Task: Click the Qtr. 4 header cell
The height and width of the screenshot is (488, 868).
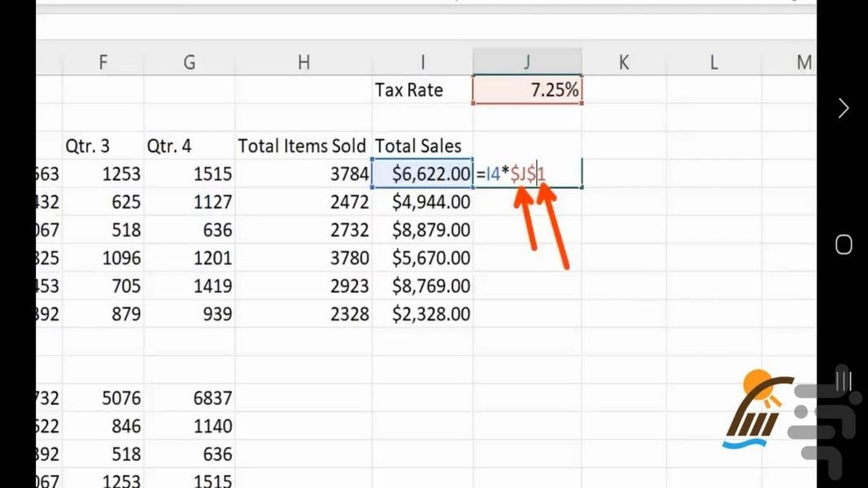Action: pos(189,146)
